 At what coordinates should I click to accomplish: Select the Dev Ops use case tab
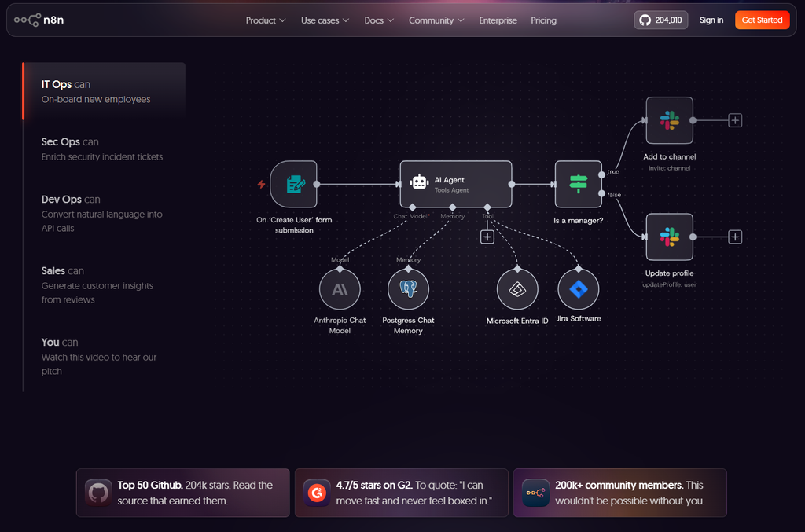pos(105,213)
